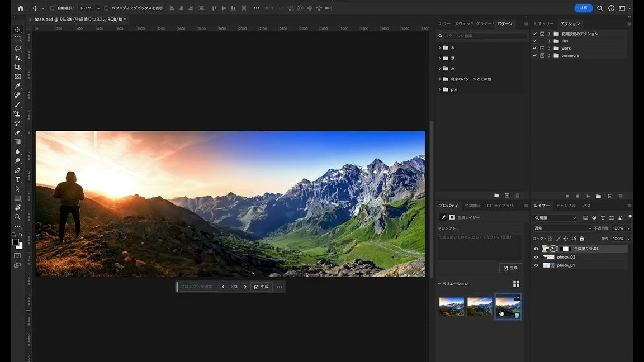Toggle the 自動選択 checkbox
Viewport: 644px width, 362px height.
52,8
